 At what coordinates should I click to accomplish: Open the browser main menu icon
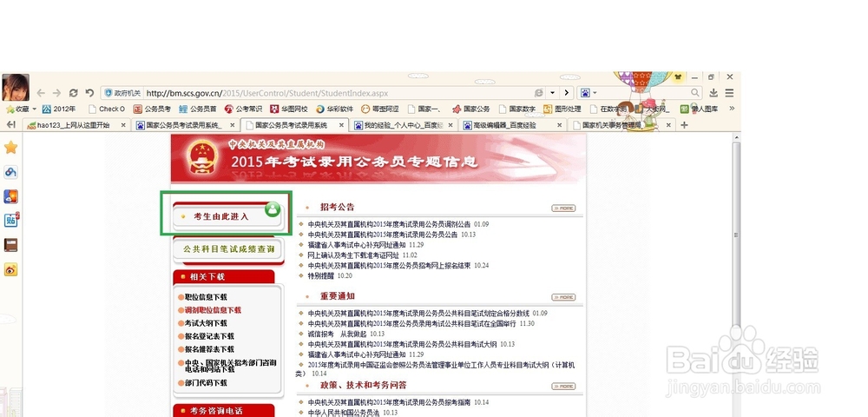(x=730, y=92)
